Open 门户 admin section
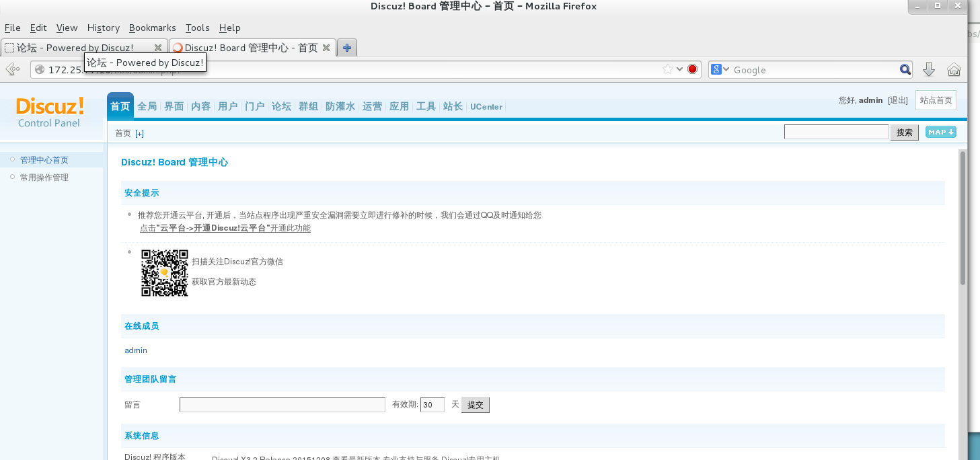 pos(255,106)
